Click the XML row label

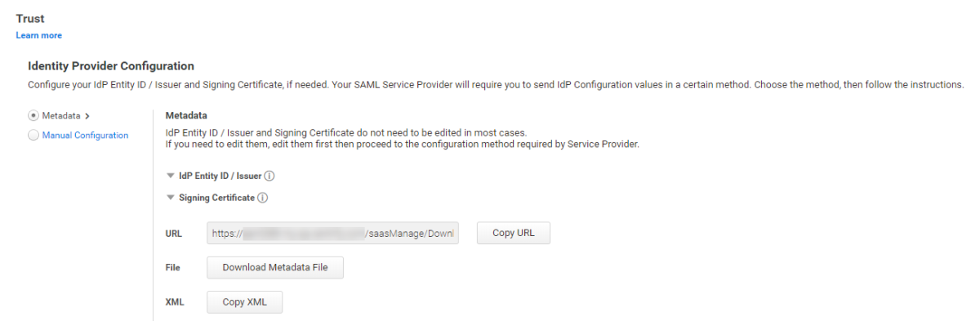click(x=175, y=302)
